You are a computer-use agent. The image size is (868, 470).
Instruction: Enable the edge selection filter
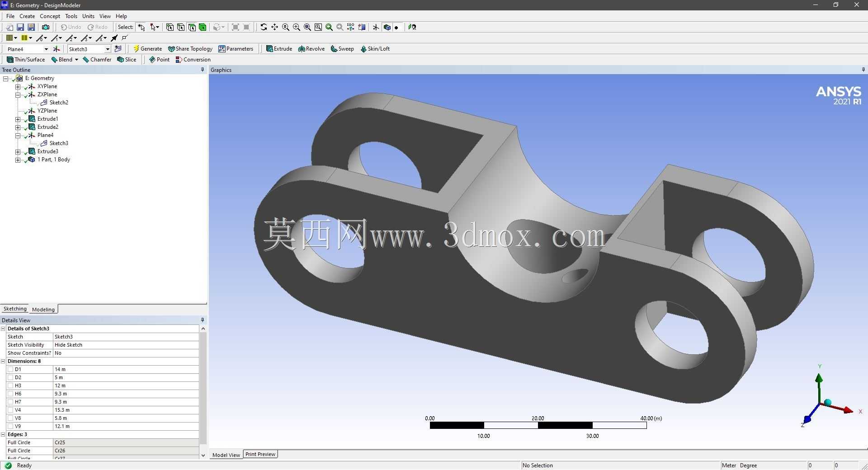(181, 27)
